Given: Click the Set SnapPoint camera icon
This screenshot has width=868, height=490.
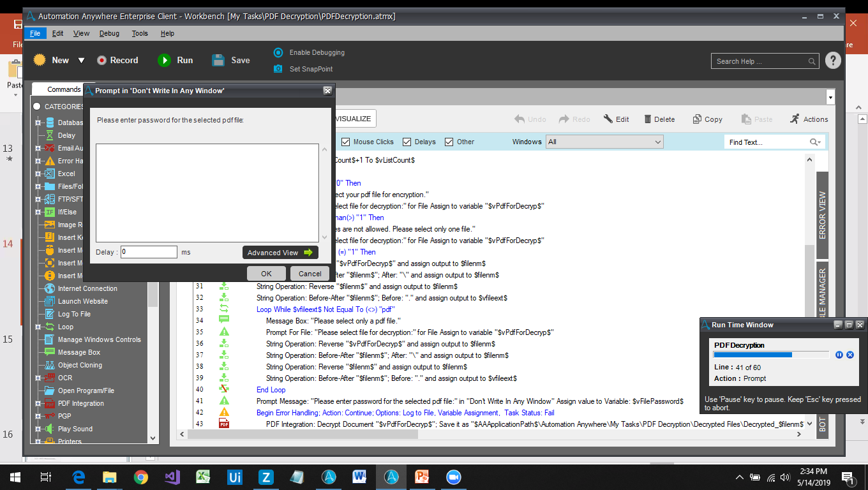Looking at the screenshot, I should coord(278,69).
